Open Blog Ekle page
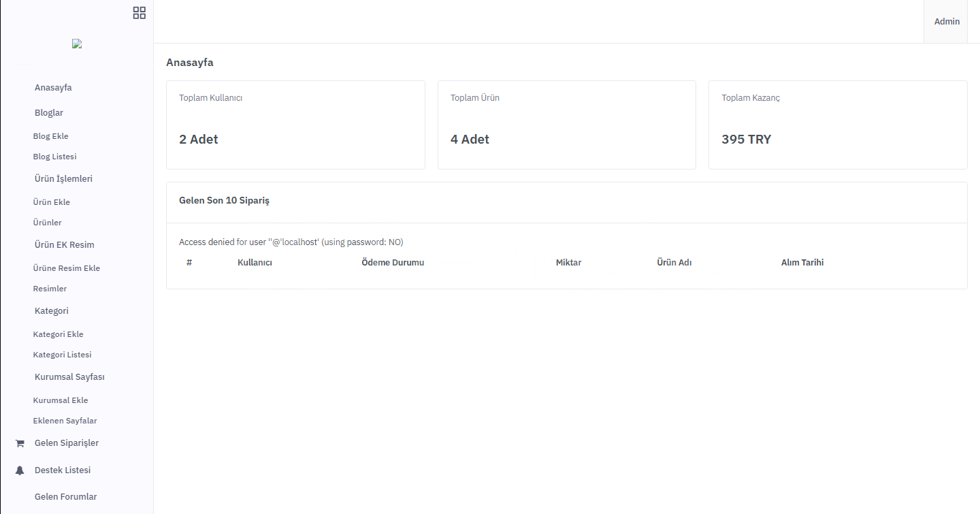Screen dimensions: 980x514 tap(51, 136)
